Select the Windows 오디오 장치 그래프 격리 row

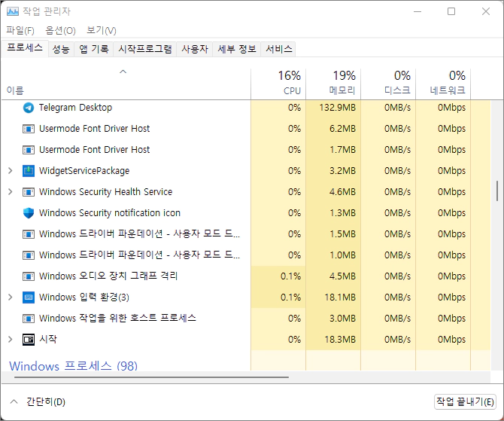246,276
